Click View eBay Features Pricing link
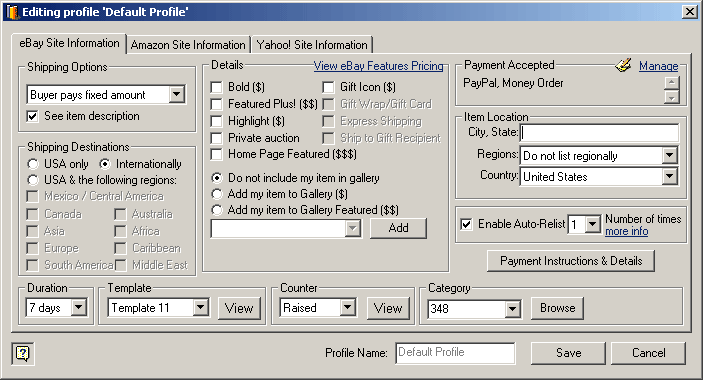The width and height of the screenshot is (703, 380). [x=378, y=66]
